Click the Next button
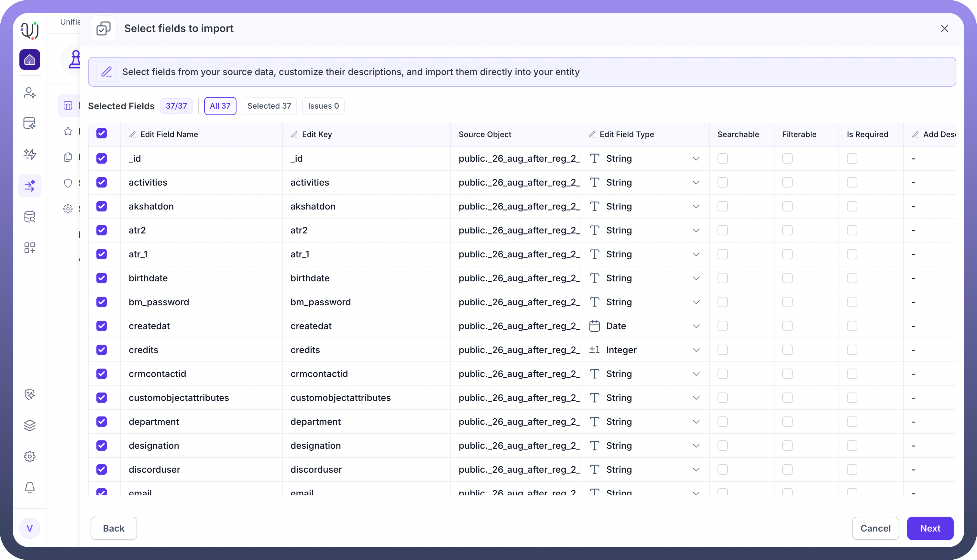 point(930,528)
